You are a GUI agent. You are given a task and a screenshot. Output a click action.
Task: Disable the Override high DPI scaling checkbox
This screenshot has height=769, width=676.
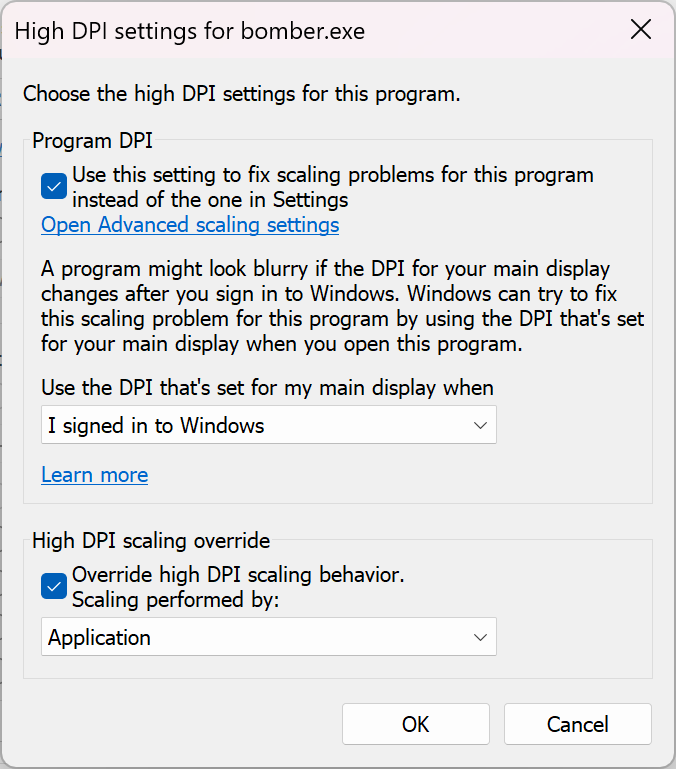(54, 586)
